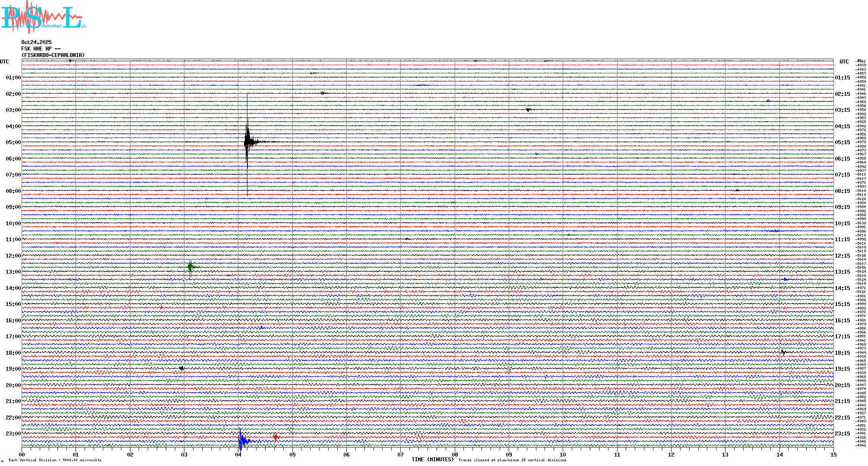
Task: Click the small black event near 19:00 trace
Action: [181, 368]
